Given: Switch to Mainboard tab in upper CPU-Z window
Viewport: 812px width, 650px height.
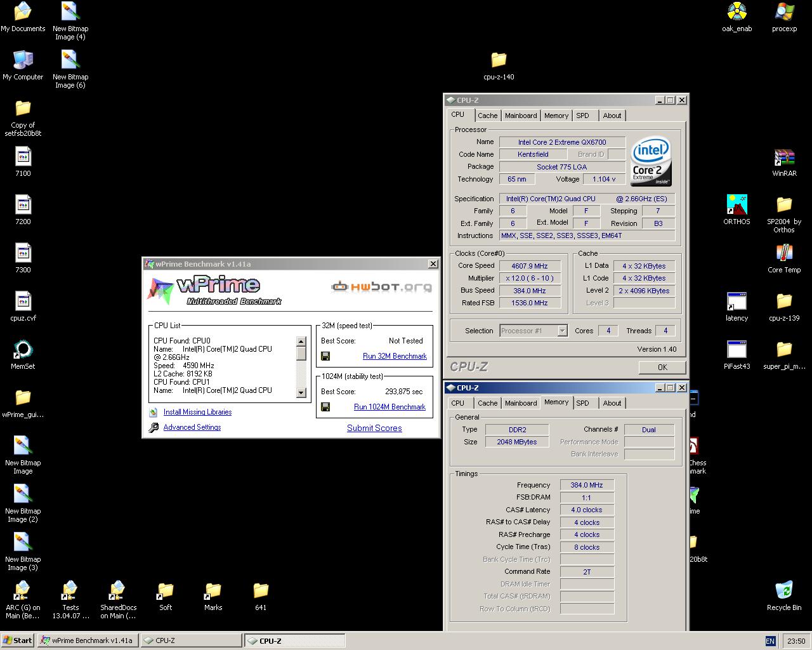Looking at the screenshot, I should click(x=521, y=116).
